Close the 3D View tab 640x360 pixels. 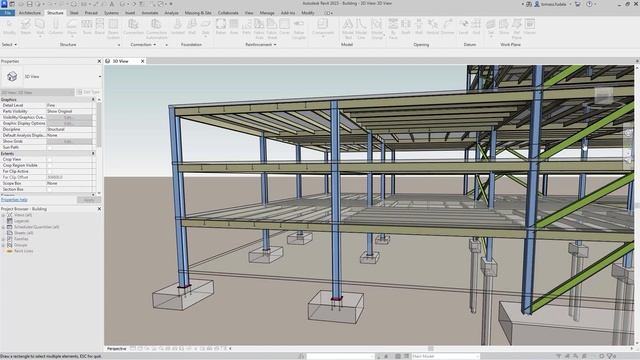(x=142, y=61)
